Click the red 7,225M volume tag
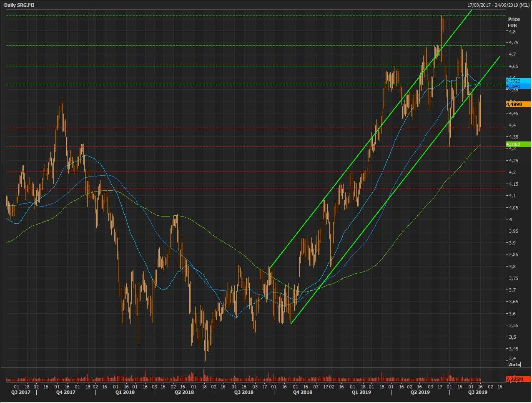Image resolution: width=532 pixels, height=403 pixels. pyautogui.click(x=518, y=379)
